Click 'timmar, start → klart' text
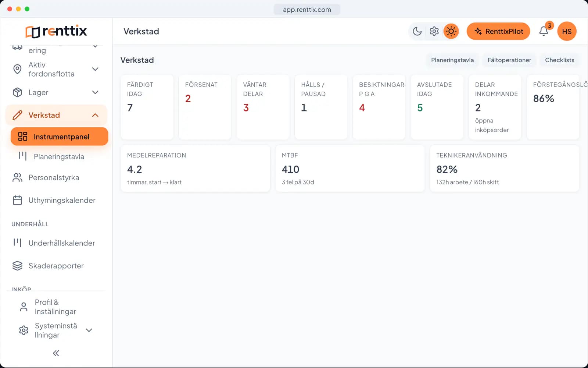Image resolution: width=588 pixels, height=368 pixels. (x=154, y=182)
